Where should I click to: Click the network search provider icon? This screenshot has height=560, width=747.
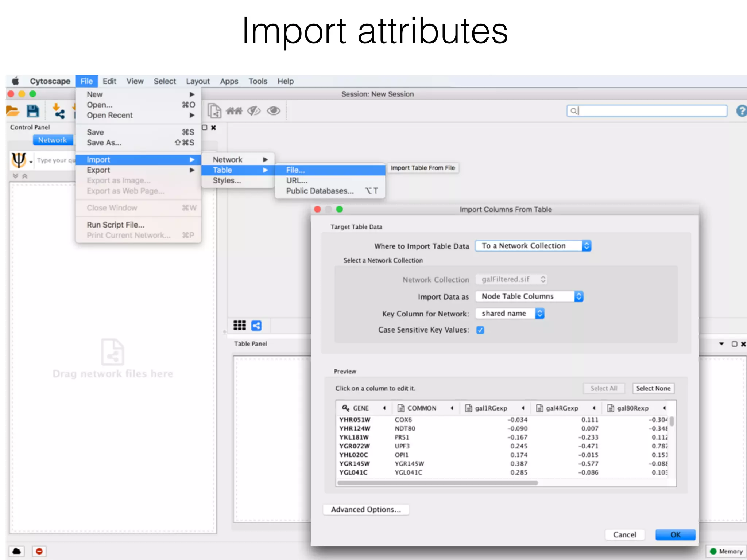(19, 160)
